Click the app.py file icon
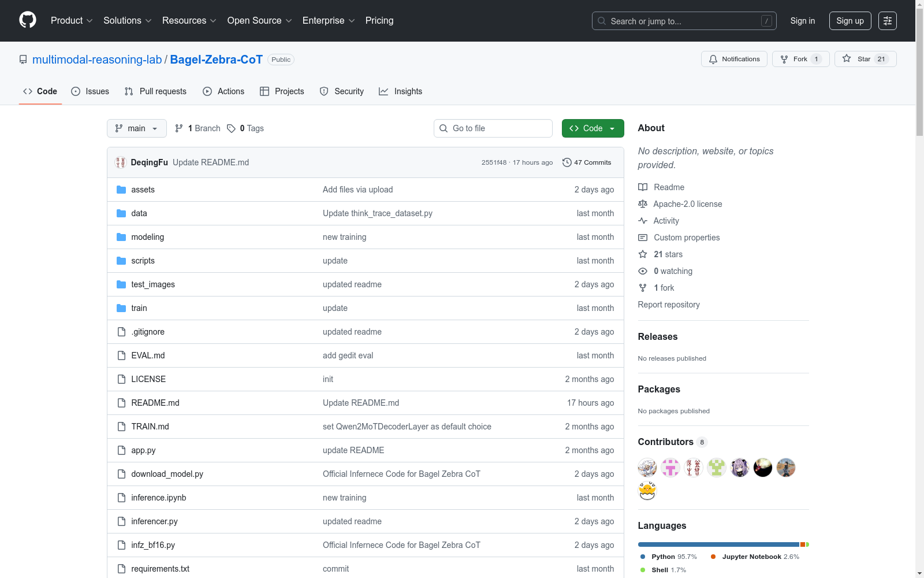The width and height of the screenshot is (924, 578). (121, 450)
